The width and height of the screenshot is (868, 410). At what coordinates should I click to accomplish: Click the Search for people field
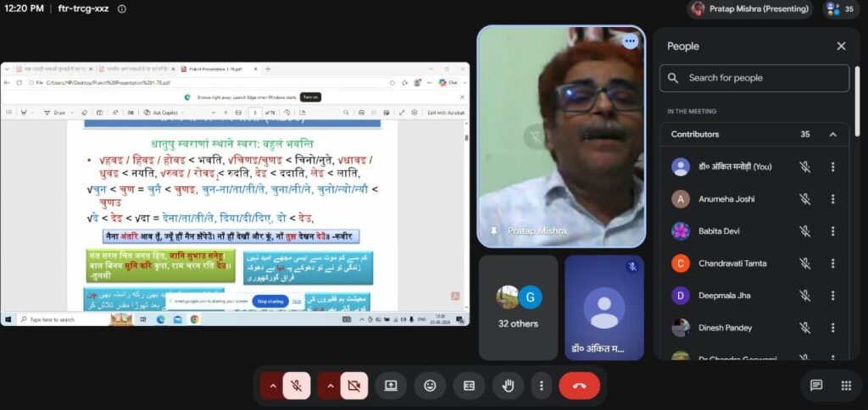click(x=754, y=78)
